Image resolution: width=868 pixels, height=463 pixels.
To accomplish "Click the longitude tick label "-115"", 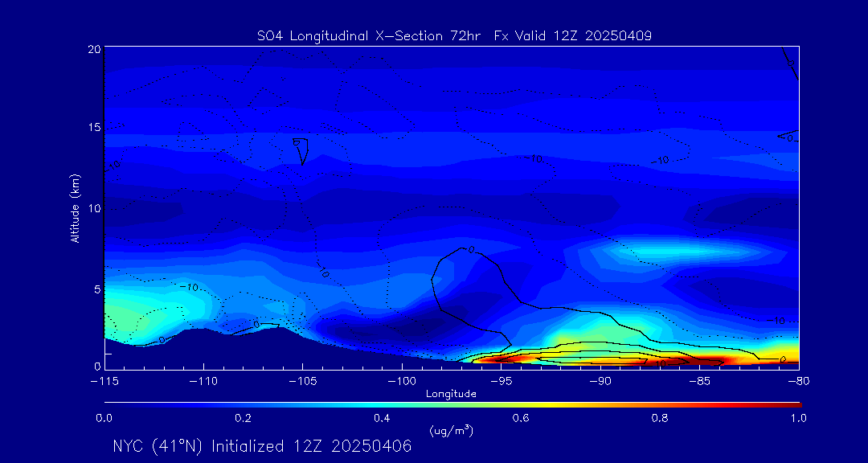I will [105, 381].
